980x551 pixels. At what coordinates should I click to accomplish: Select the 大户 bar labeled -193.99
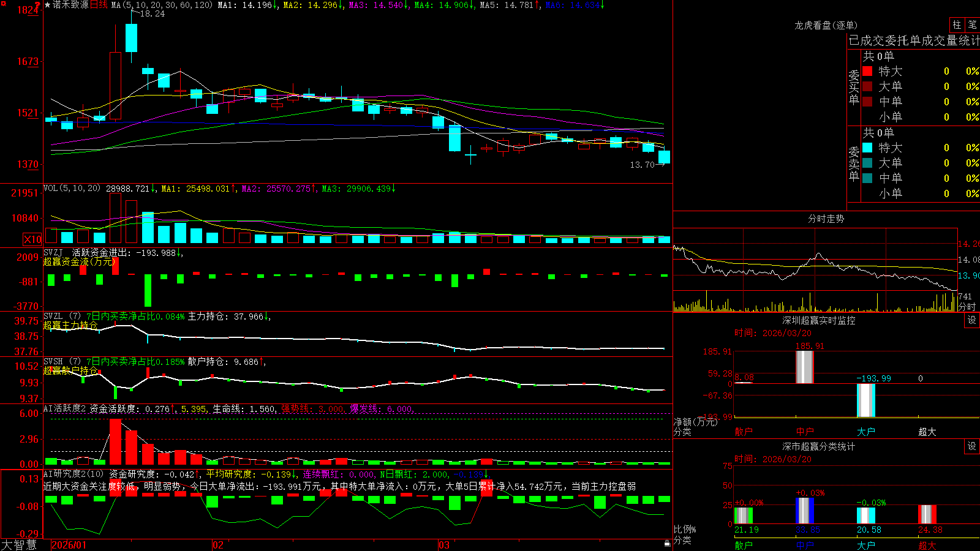click(866, 400)
